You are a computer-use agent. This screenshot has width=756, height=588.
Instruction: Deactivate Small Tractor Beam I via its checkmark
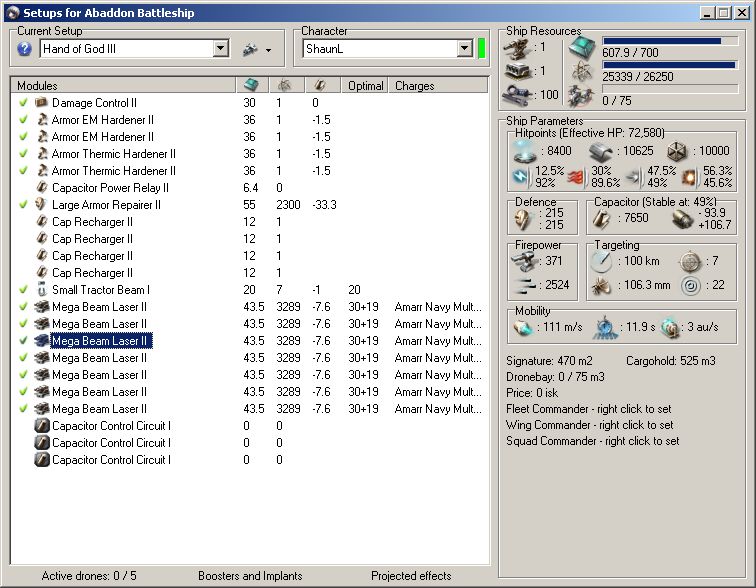click(x=23, y=290)
